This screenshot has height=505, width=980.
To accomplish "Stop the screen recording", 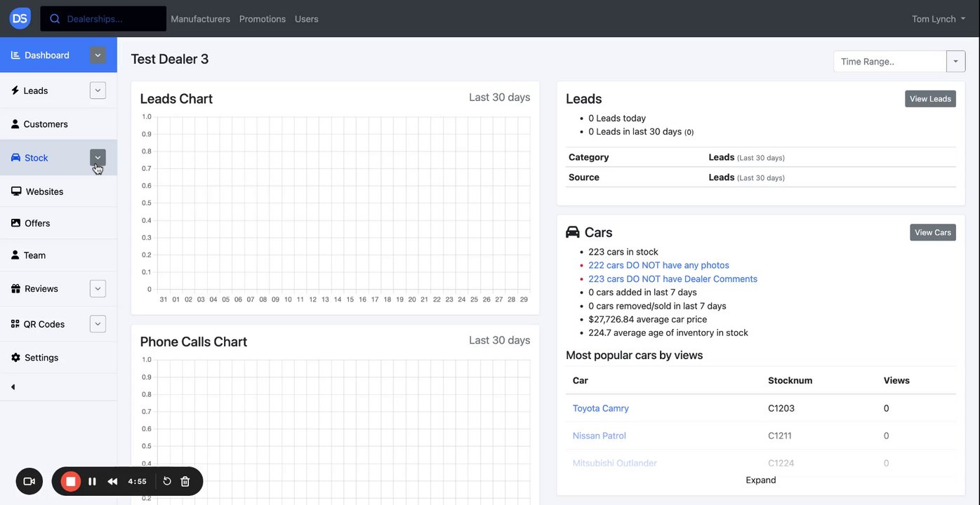I will (70, 481).
